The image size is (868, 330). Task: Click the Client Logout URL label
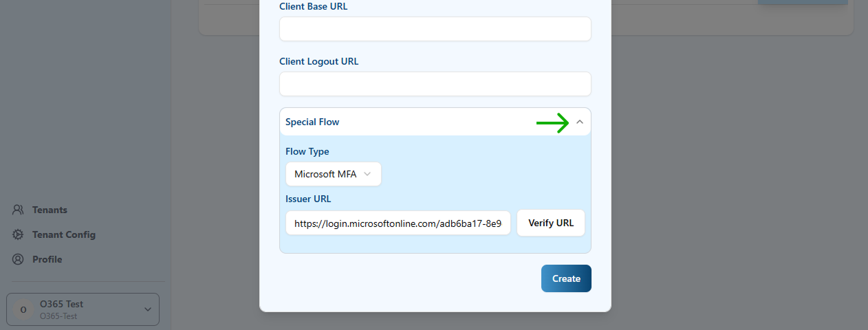coord(318,61)
